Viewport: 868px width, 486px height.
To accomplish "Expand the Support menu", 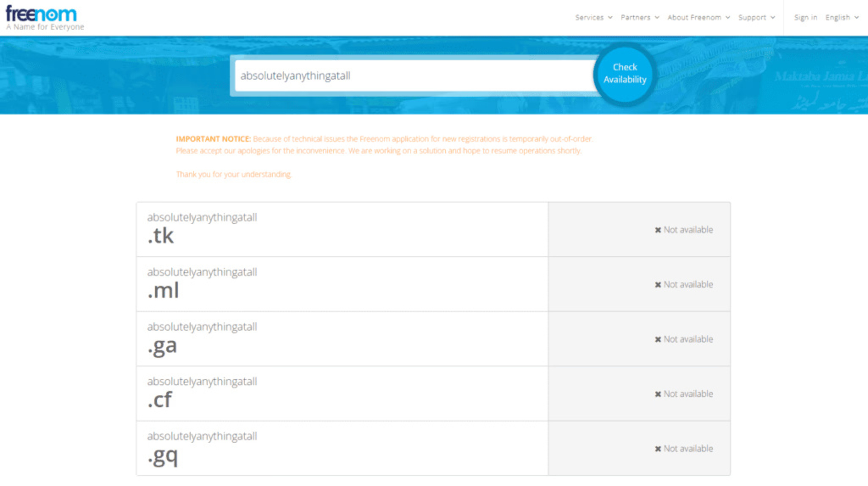I will coord(756,17).
